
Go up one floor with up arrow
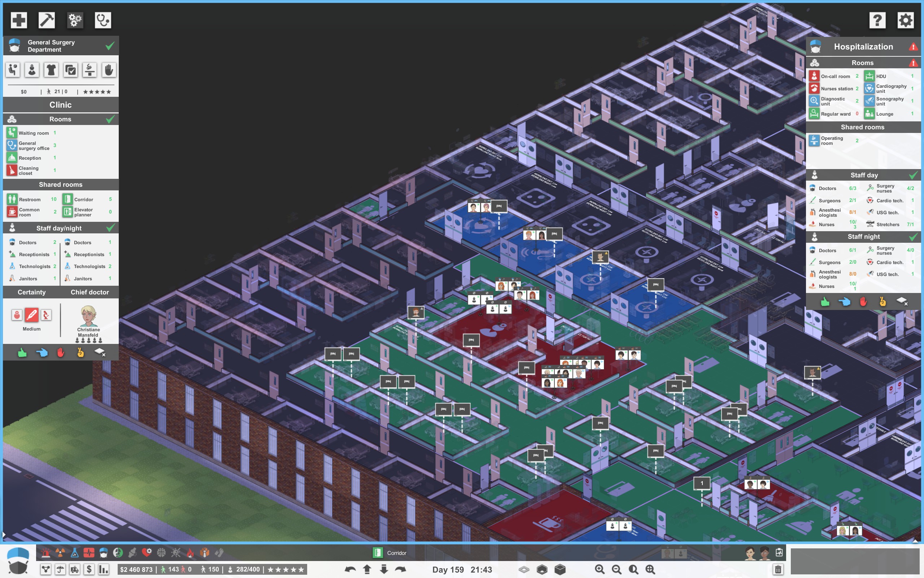(x=367, y=570)
